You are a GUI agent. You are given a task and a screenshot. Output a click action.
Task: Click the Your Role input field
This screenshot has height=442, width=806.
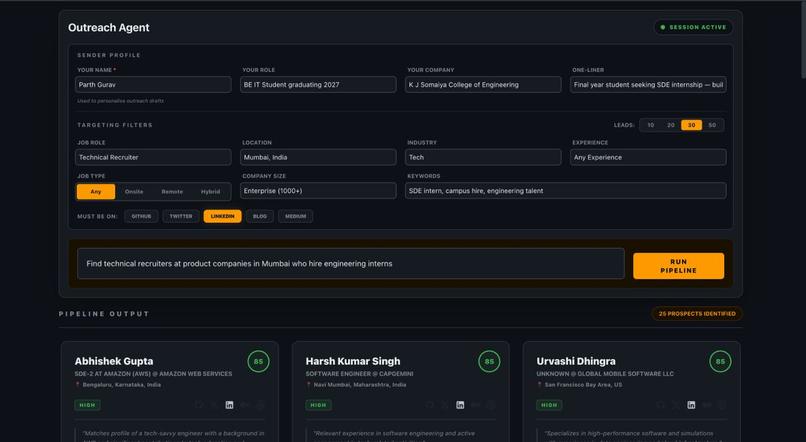(318, 85)
